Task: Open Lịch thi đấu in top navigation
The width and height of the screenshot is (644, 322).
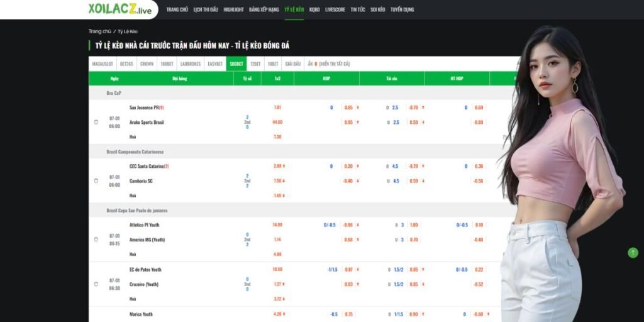Action: pyautogui.click(x=206, y=10)
